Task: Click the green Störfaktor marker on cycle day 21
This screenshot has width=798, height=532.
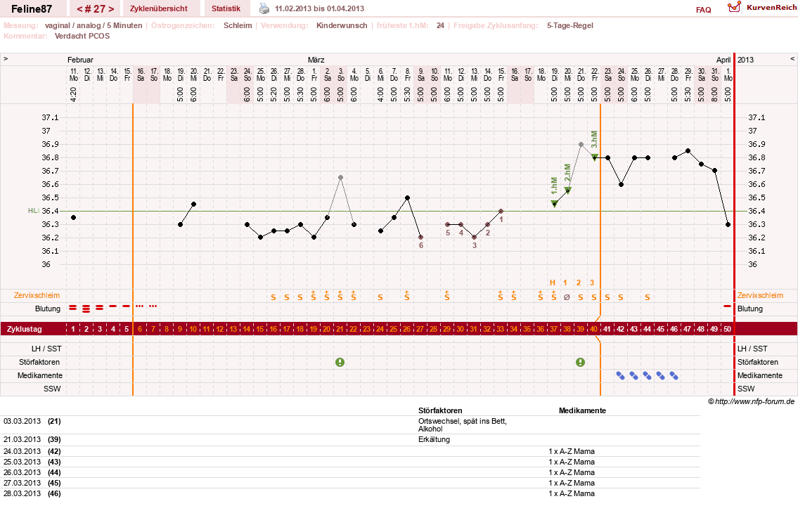Action: click(340, 362)
